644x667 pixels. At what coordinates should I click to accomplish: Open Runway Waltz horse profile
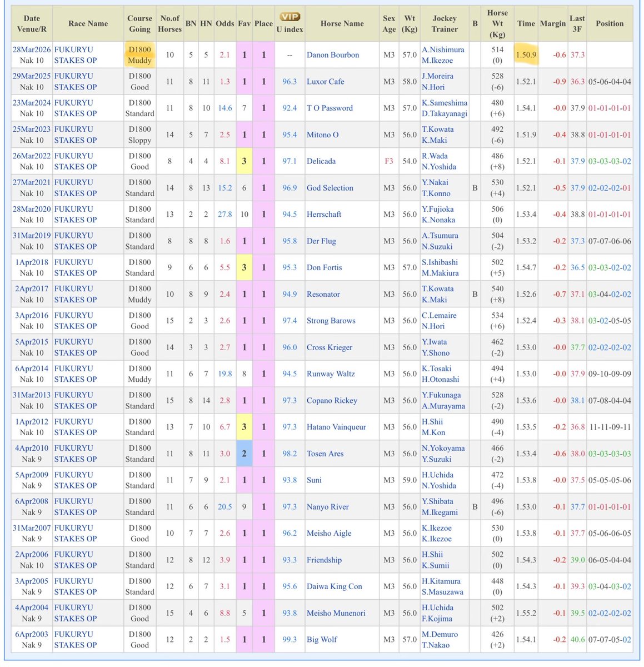(331, 374)
